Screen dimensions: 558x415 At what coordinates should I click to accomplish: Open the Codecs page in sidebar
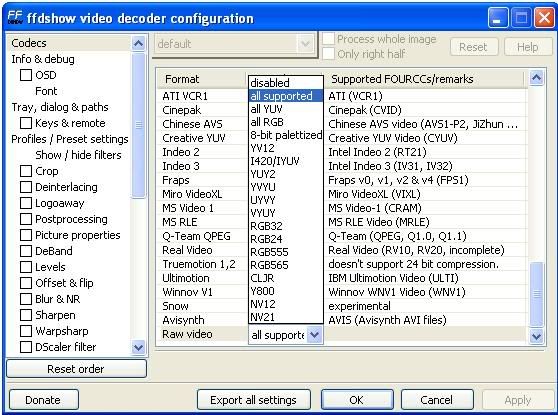point(29,43)
